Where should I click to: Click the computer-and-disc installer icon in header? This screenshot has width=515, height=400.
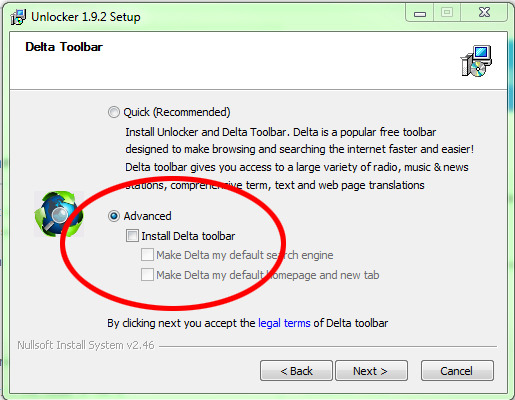point(476,61)
